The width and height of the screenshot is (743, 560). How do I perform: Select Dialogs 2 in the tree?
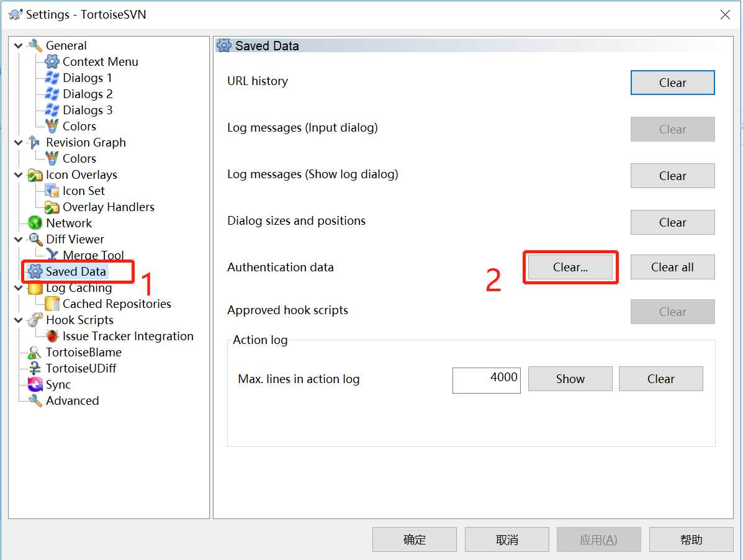pos(88,94)
